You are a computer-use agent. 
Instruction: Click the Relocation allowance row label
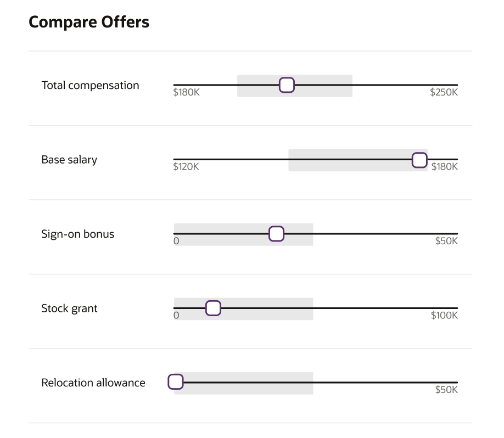coord(93,383)
